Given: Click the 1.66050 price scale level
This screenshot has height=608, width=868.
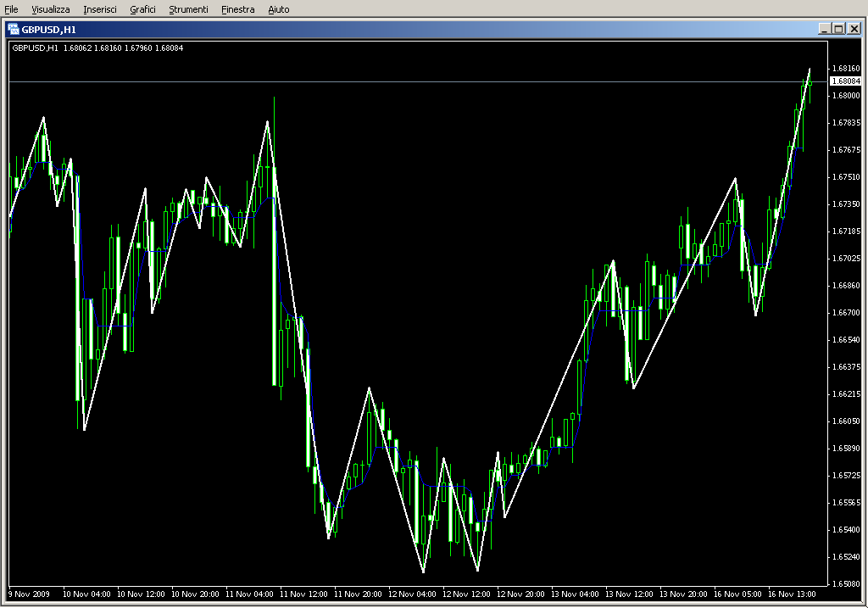Looking at the screenshot, I should pos(844,421).
